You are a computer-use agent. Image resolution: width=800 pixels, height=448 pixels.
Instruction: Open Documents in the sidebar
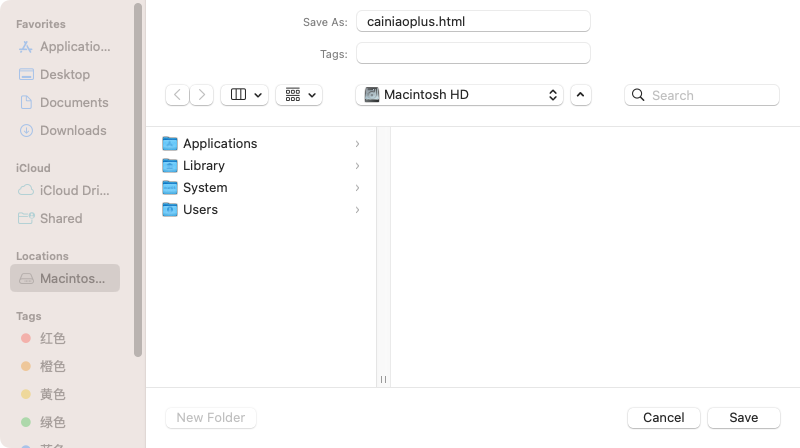[73, 102]
